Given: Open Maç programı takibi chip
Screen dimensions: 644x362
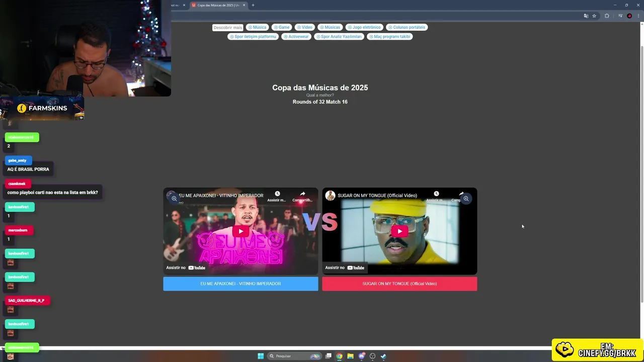Looking at the screenshot, I should coord(390,37).
